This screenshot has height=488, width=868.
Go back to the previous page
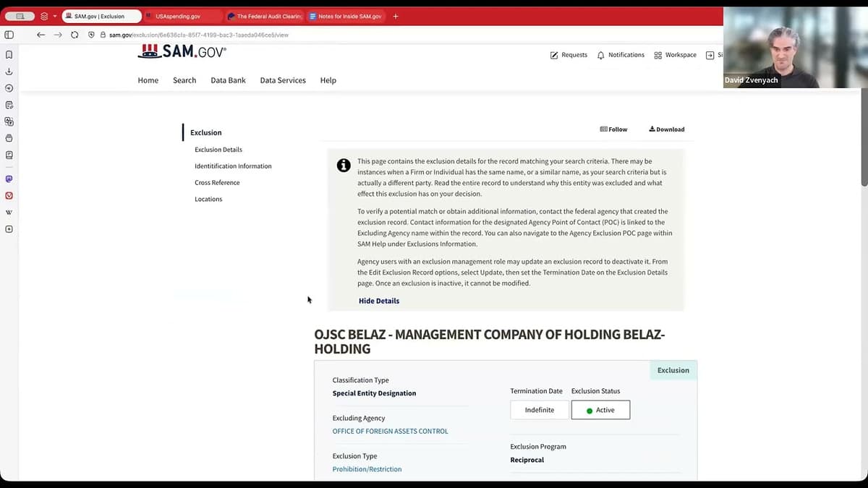pyautogui.click(x=41, y=35)
